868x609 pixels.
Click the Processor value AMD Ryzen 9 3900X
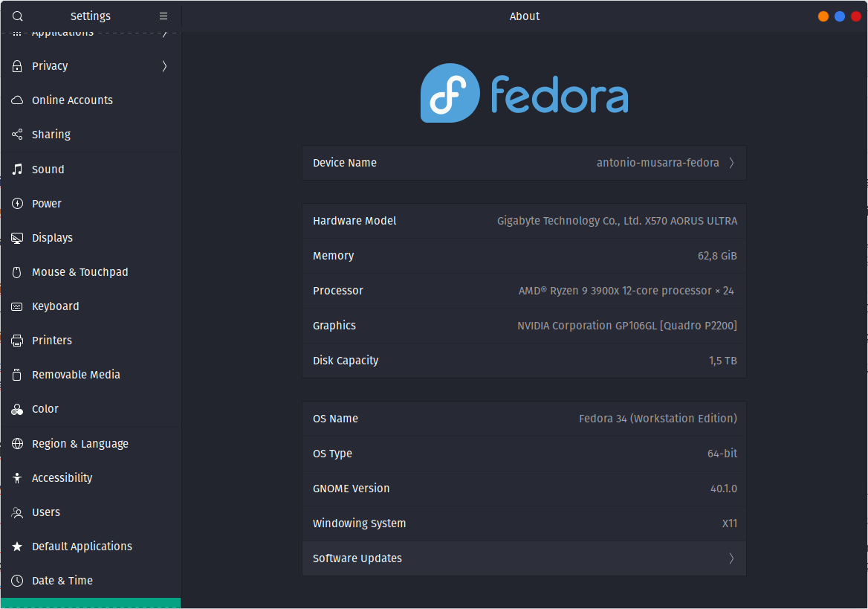(x=626, y=290)
